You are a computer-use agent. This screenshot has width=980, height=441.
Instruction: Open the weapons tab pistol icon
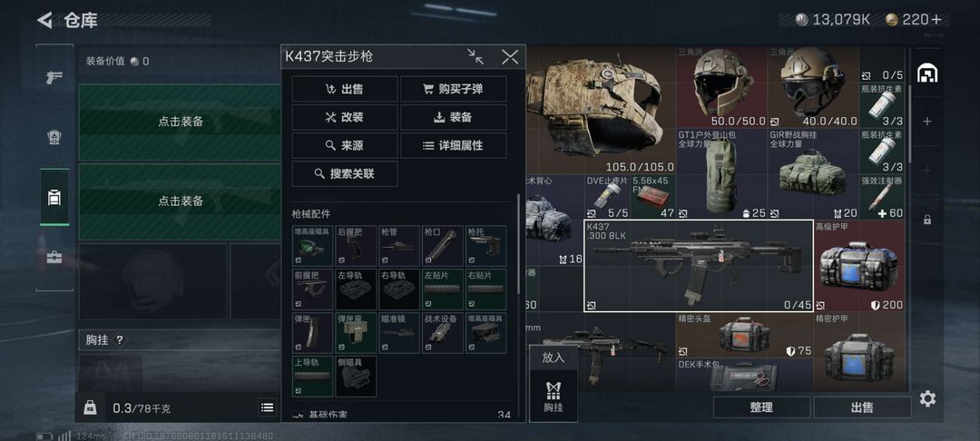pyautogui.click(x=54, y=77)
